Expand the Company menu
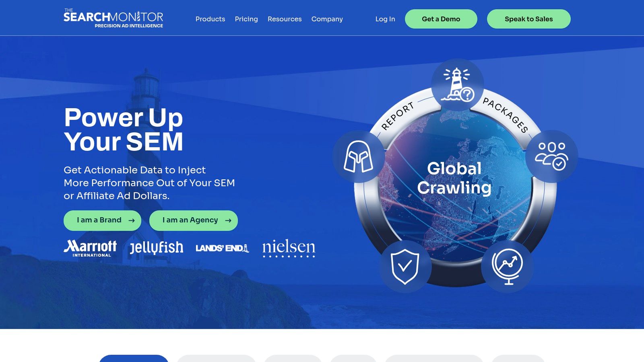Viewport: 644px width, 362px height. point(327,19)
